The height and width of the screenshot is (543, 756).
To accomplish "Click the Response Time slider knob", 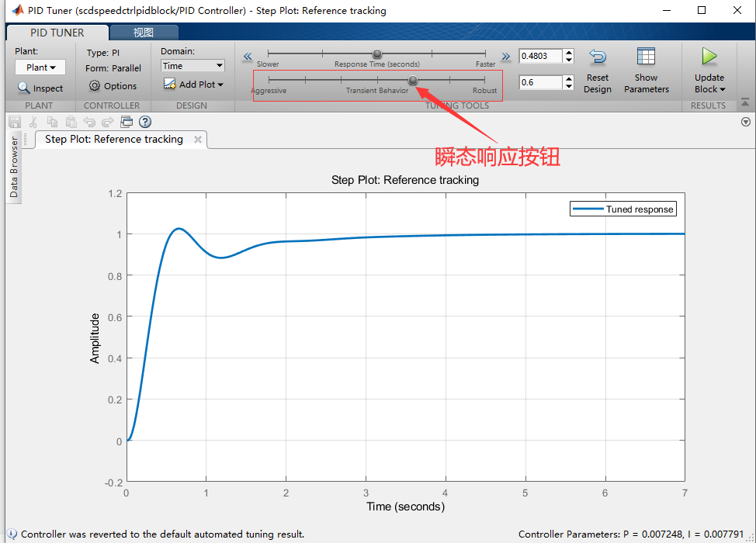I will [377, 54].
